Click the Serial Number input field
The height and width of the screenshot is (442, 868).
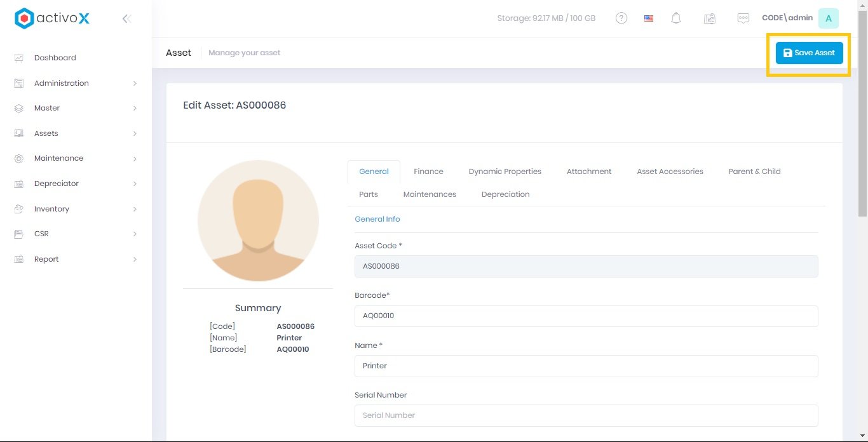point(586,415)
